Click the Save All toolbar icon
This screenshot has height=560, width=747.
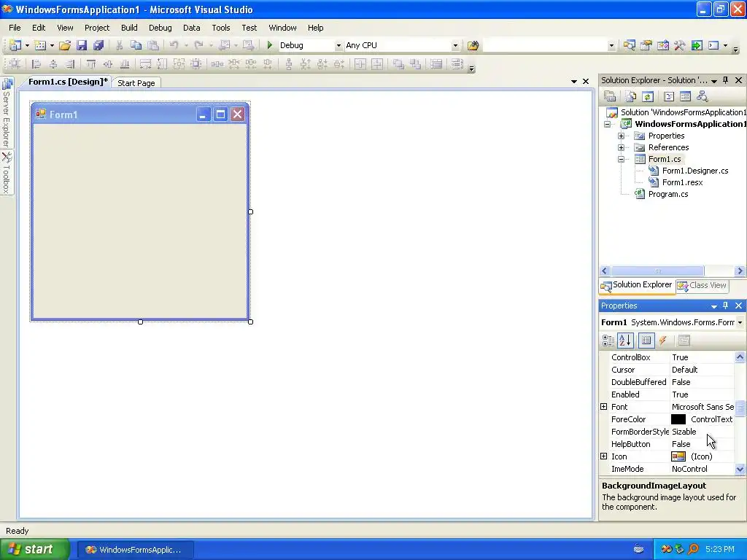[98, 45]
